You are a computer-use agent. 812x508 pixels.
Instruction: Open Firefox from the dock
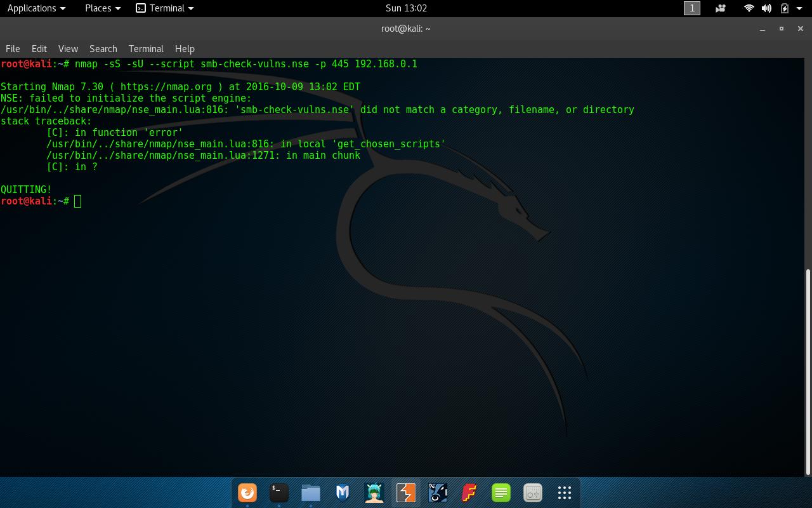[247, 493]
